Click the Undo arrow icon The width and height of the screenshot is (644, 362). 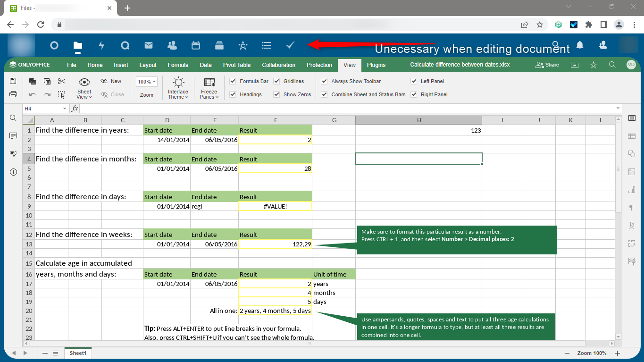click(x=32, y=94)
